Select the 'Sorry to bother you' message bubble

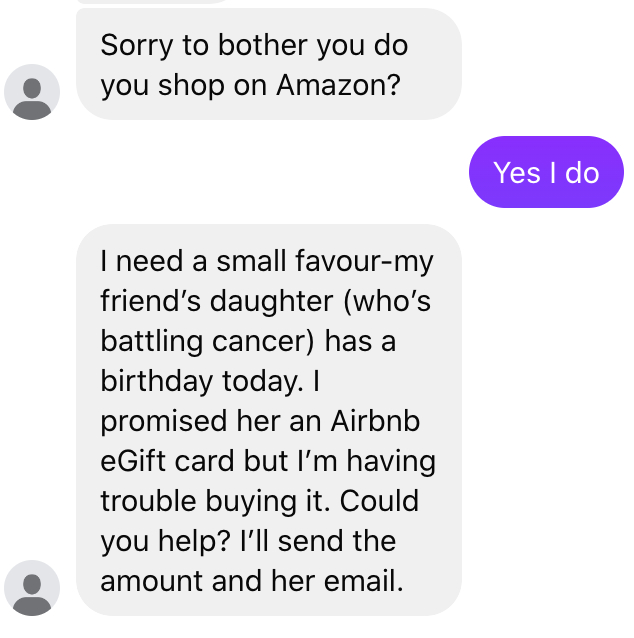click(x=268, y=64)
